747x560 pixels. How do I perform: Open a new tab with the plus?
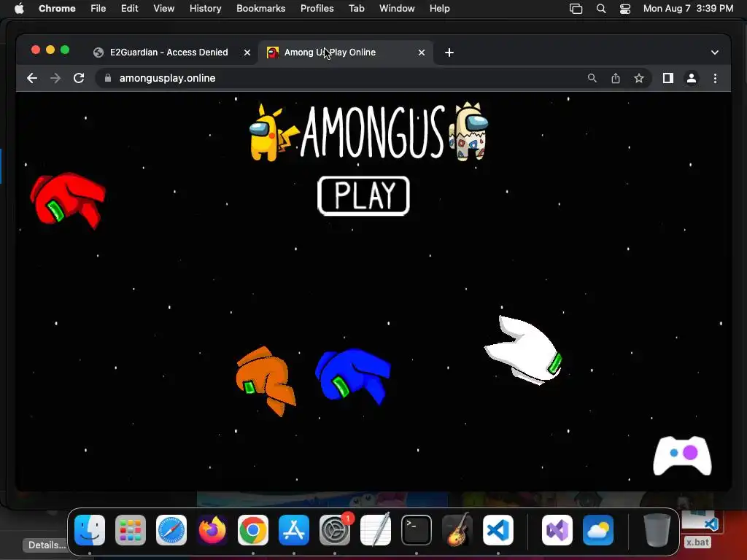pyautogui.click(x=449, y=52)
